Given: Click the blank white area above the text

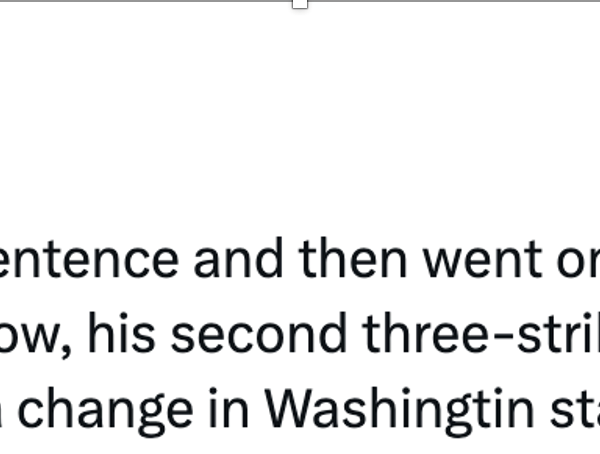Looking at the screenshot, I should point(300,115).
